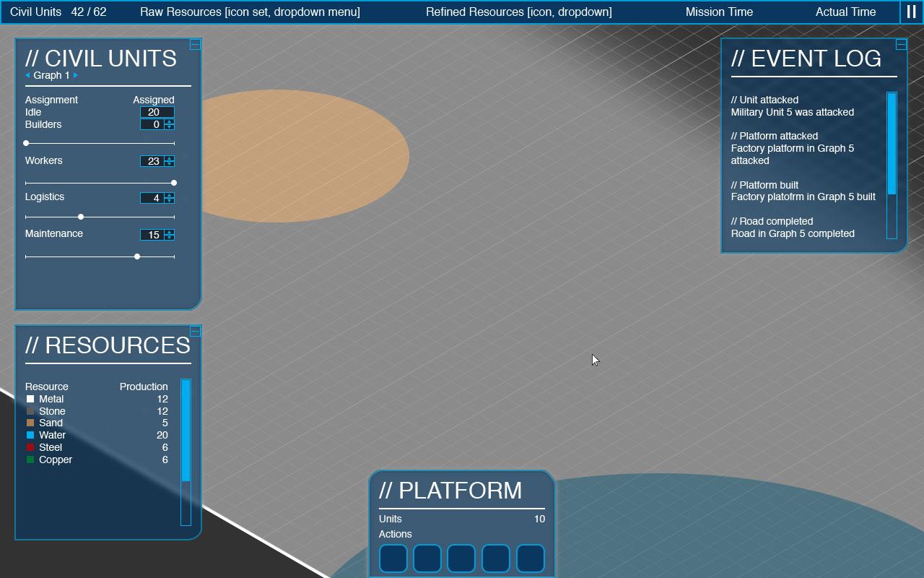Open the Raw Resources dropdown menu
Image resolution: width=924 pixels, height=578 pixels.
[250, 12]
